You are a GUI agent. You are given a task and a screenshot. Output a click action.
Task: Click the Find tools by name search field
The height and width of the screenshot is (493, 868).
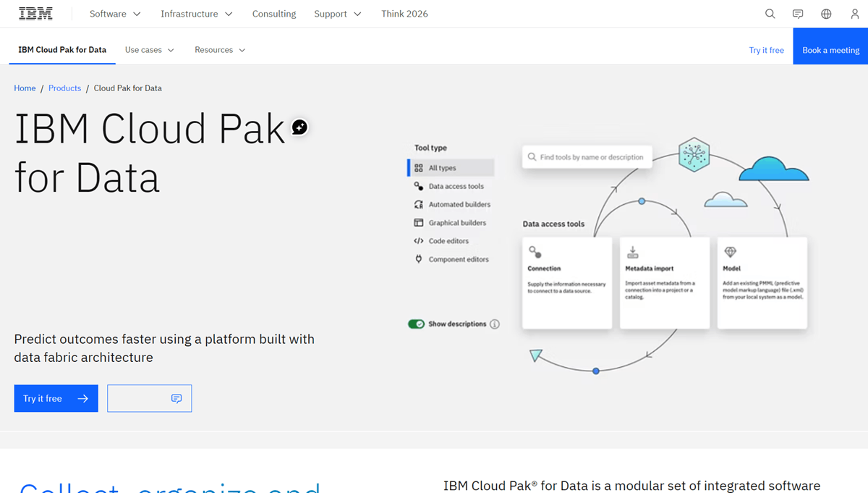click(x=587, y=157)
